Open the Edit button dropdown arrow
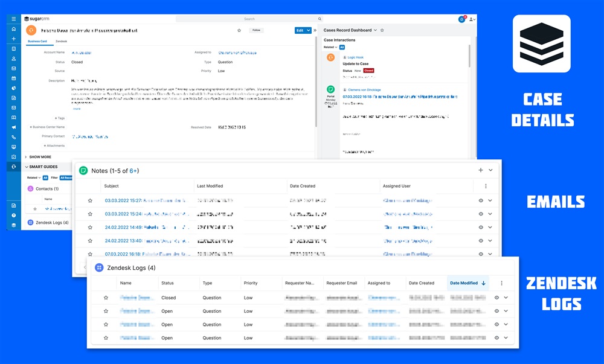This screenshot has width=604, height=364. 309,30
